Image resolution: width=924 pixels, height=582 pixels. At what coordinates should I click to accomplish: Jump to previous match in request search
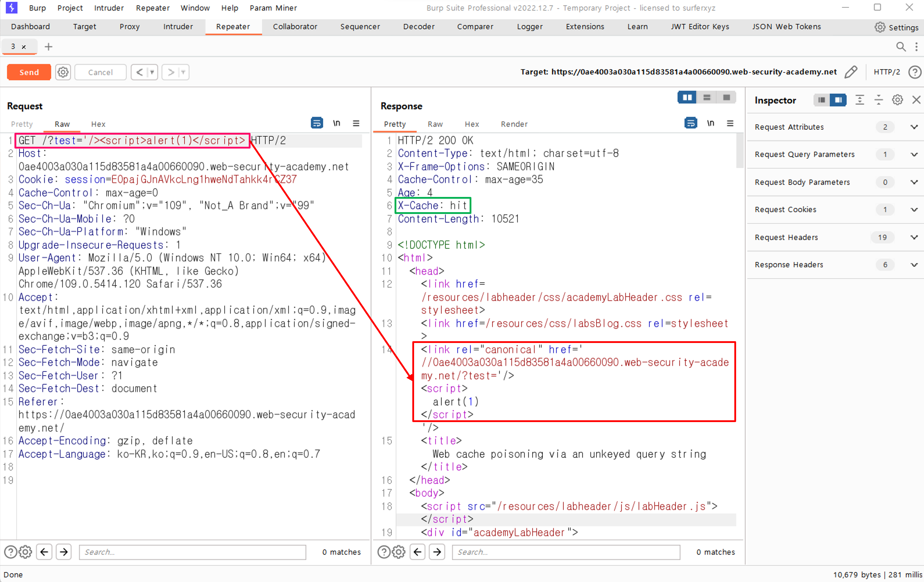pos(44,552)
